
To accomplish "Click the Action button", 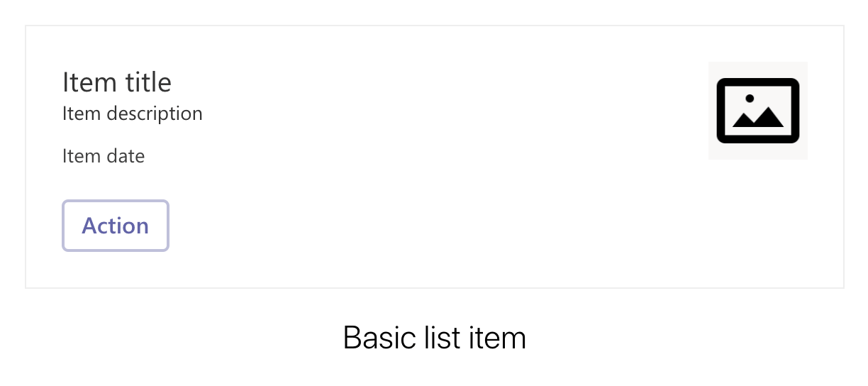I will click(x=116, y=226).
